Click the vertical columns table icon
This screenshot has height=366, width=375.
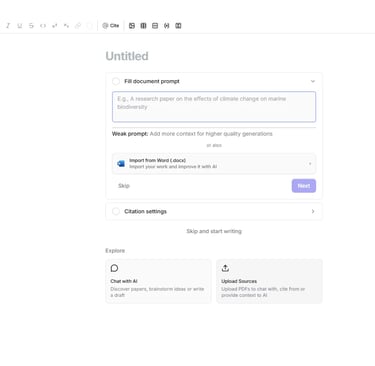pos(143,26)
